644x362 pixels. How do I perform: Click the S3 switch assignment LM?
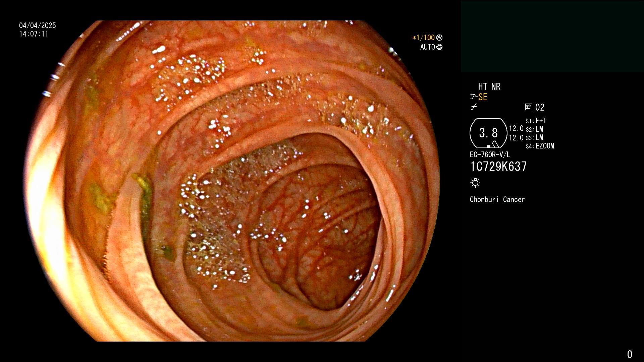(539, 138)
